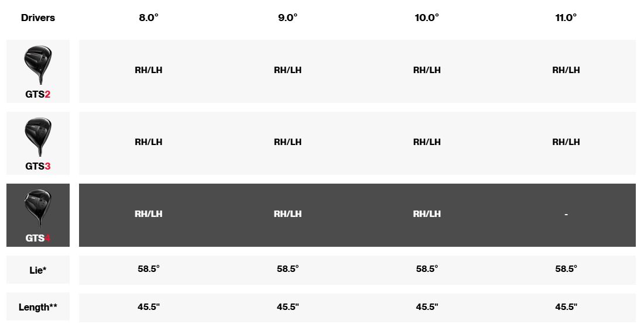Select the GTS3 model label

(38, 166)
